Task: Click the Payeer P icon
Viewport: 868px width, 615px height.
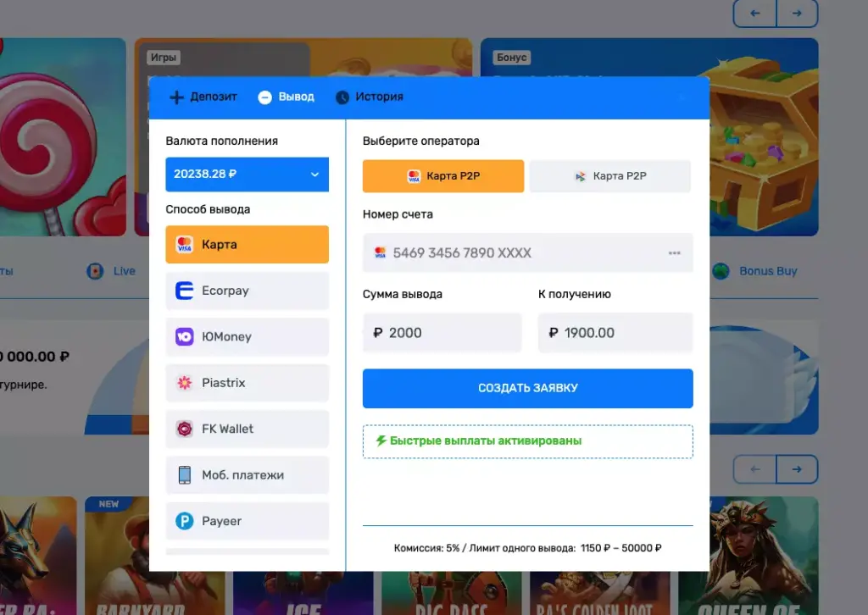Action: click(x=184, y=521)
